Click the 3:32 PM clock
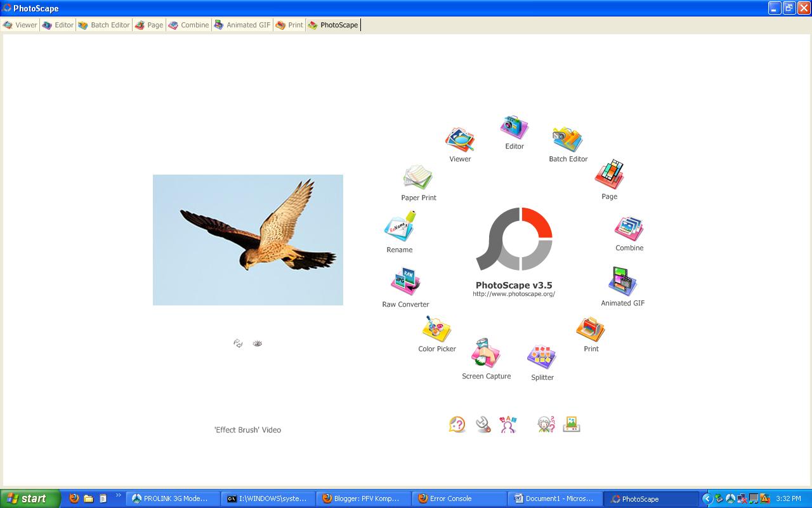Screen dimensions: 812x508 click(x=789, y=498)
